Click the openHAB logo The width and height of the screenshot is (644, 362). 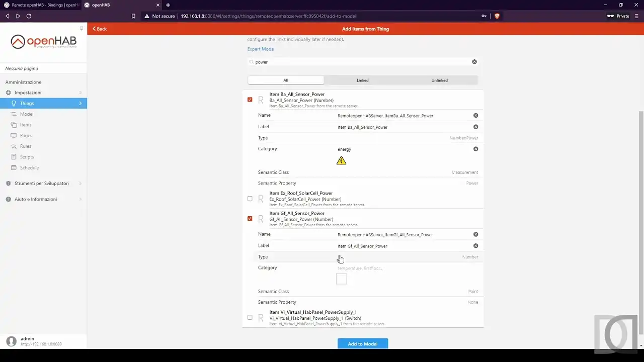pos(43,41)
